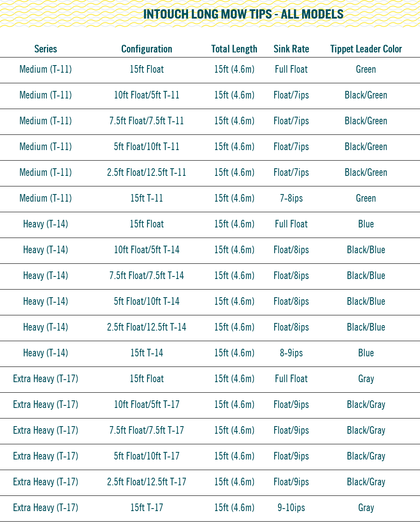
Task: Select the 5ft Float/10ft T-14 configuration cell
Action: click(147, 301)
